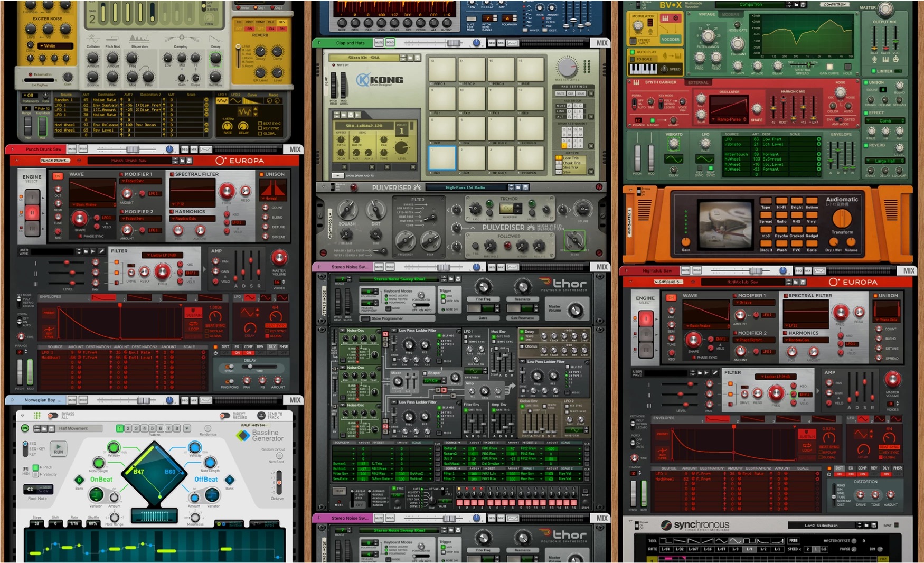Switch to DLY effect tab on Punch Drunk Saw

[272, 347]
